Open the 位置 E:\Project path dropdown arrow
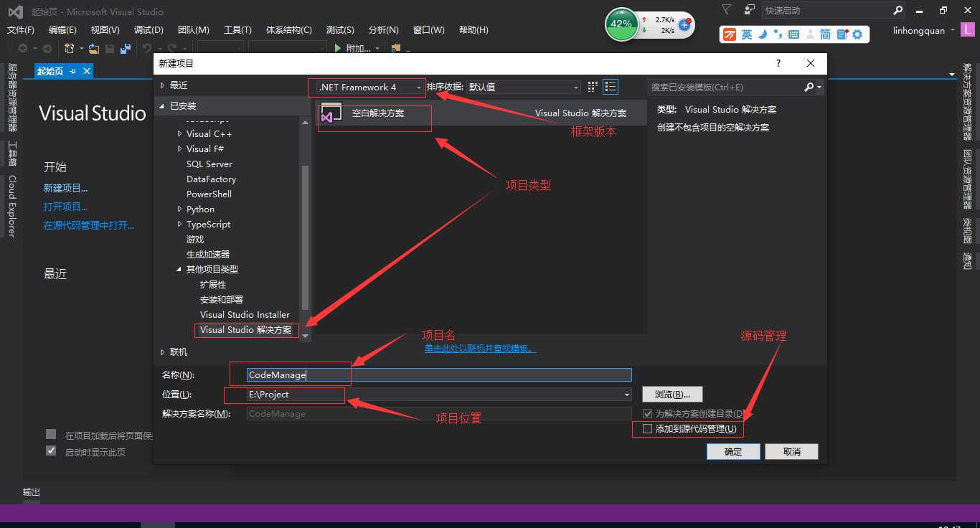Screen dimensions: 980x528 click(x=627, y=395)
